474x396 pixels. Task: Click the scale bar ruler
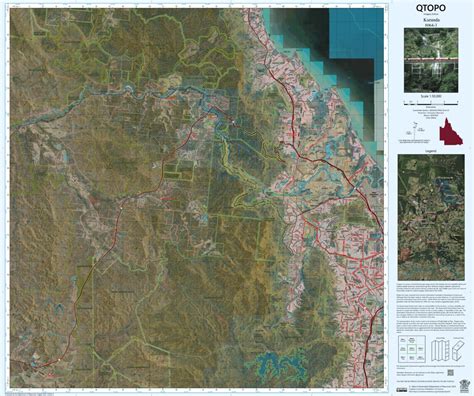pyautogui.click(x=431, y=104)
